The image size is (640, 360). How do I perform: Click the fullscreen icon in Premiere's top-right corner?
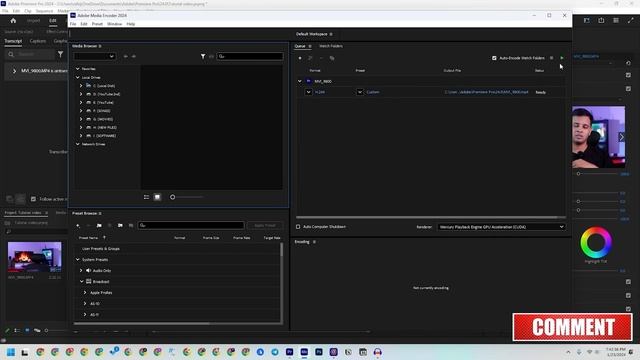(630, 20)
